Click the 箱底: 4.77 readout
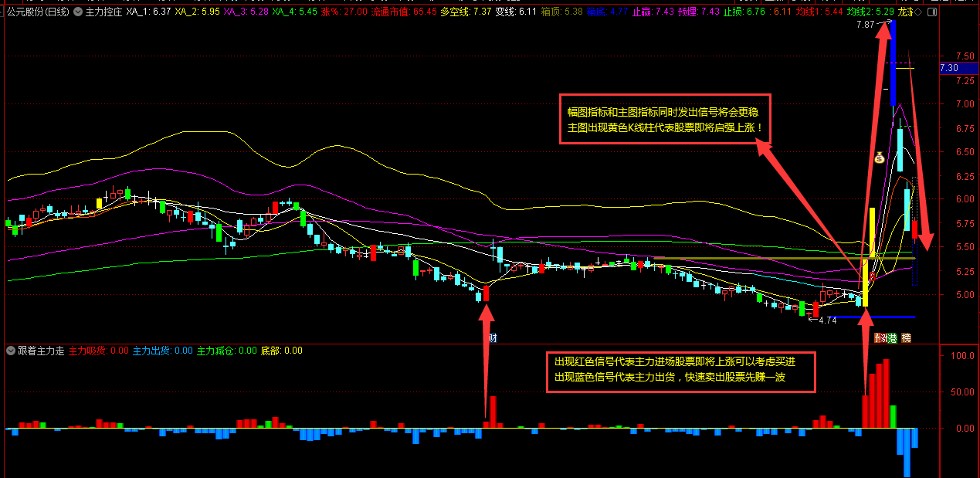 pyautogui.click(x=607, y=12)
